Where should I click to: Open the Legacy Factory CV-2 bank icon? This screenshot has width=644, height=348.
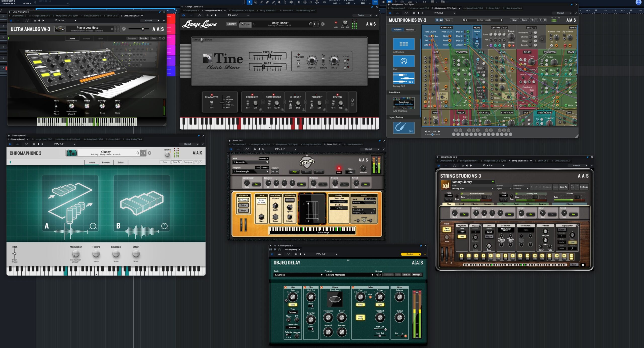[404, 128]
